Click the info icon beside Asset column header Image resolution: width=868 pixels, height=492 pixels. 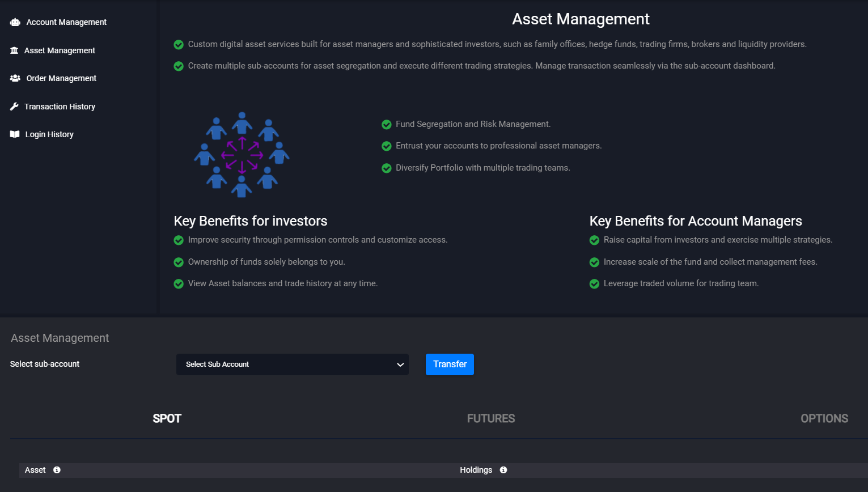coord(56,470)
